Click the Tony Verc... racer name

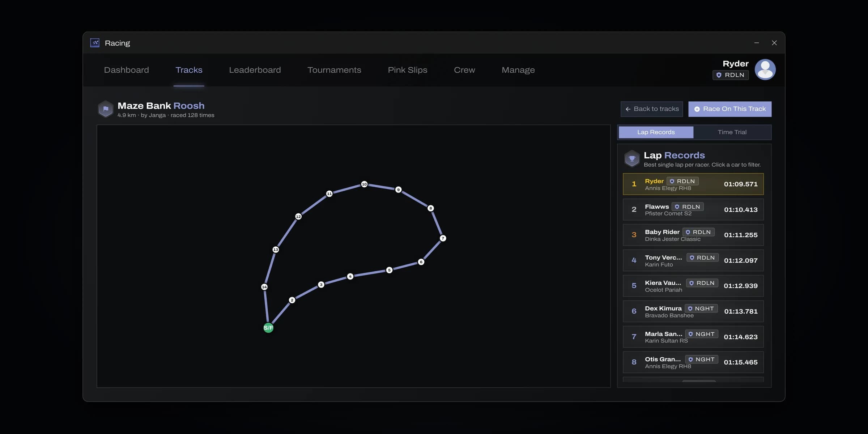click(x=663, y=258)
